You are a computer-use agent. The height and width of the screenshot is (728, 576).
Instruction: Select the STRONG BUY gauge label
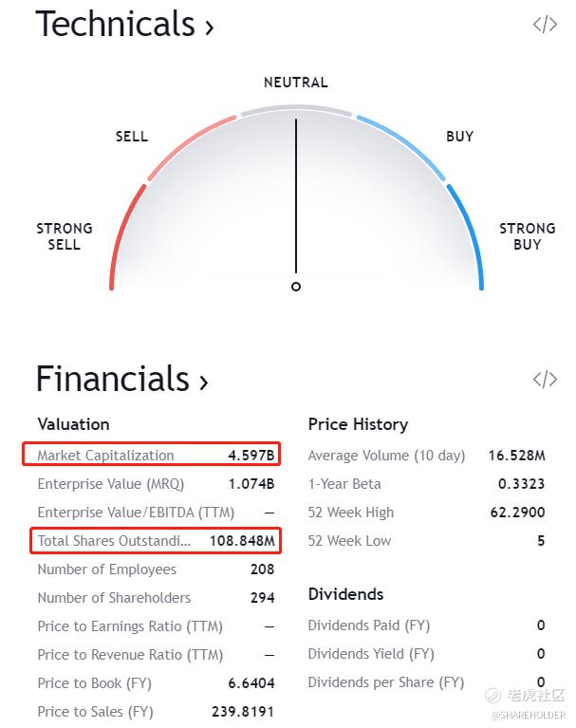528,236
